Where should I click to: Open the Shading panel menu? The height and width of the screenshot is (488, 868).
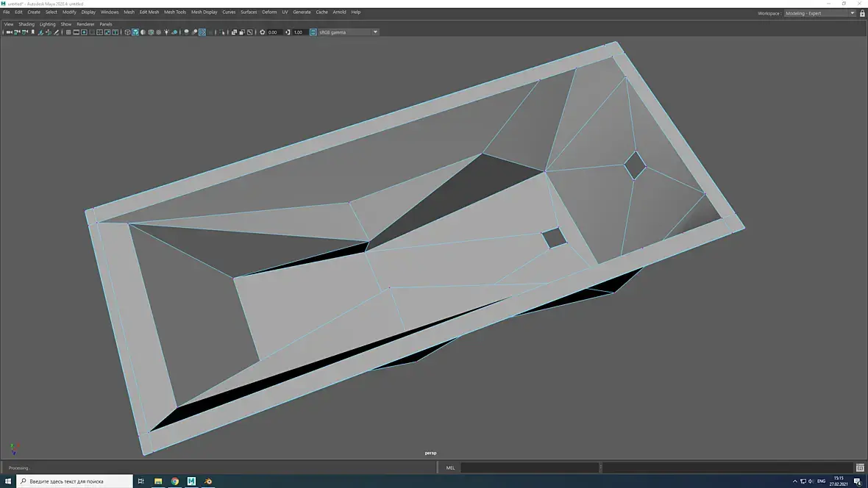point(26,24)
